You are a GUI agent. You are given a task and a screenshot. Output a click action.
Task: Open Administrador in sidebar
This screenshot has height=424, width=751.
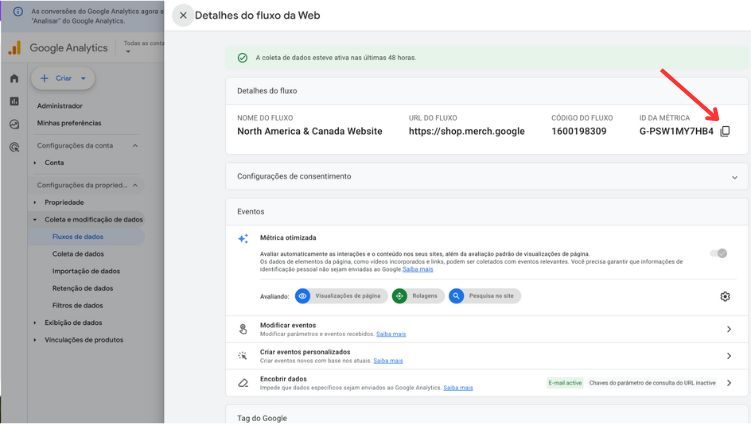coord(60,106)
